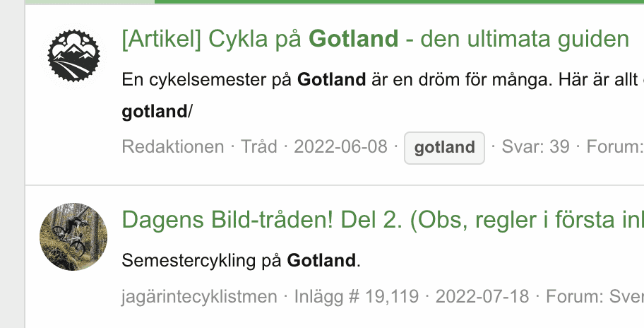Screen dimensions: 644x328
Task: Visit the Redaktionen user profile link
Action: pos(172,147)
